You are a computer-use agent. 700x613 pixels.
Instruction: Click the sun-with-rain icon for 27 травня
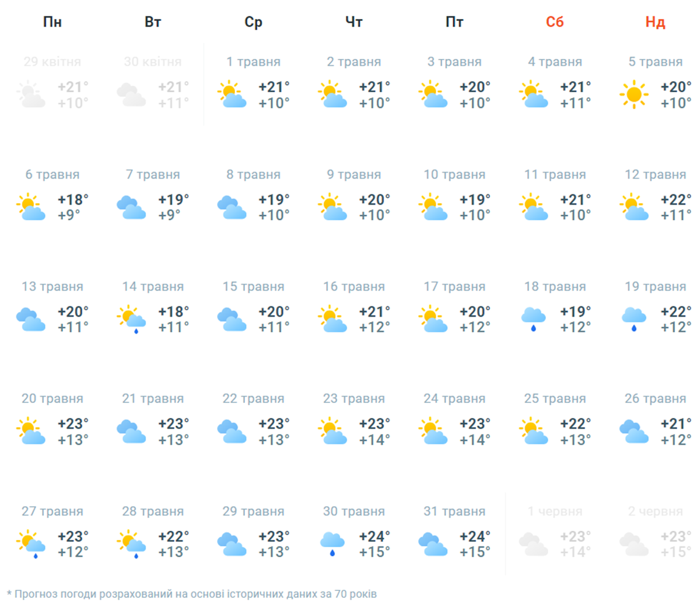[x=31, y=544]
